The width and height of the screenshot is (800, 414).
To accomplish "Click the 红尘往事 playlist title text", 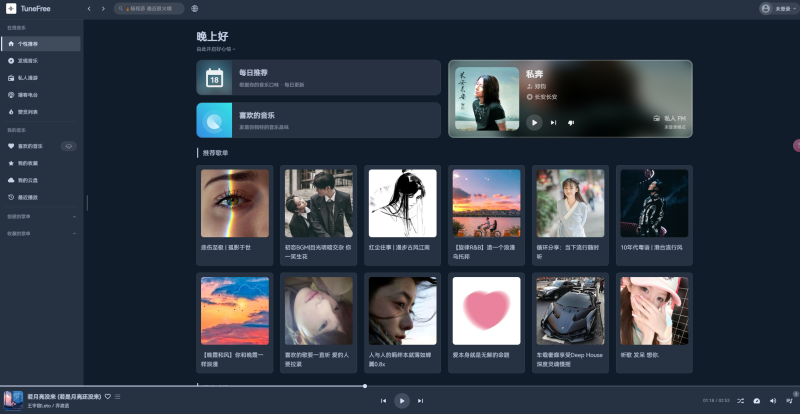I will [399, 247].
